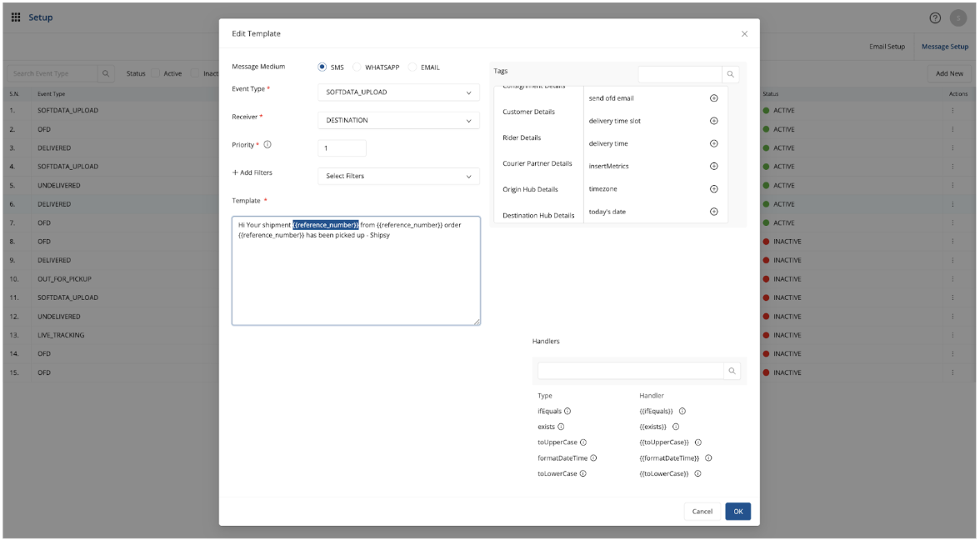The height and width of the screenshot is (540, 980).
Task: Click the Handlers search magnifier icon
Action: coord(732,371)
